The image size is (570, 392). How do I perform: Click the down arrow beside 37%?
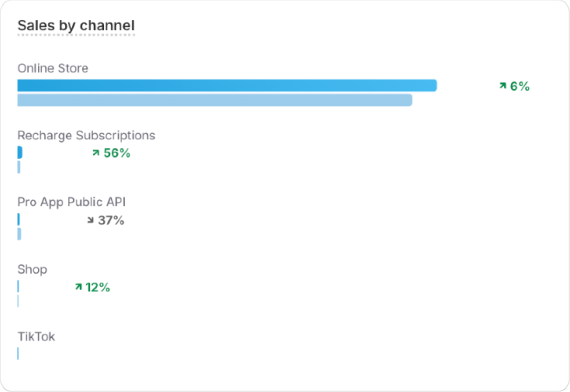pyautogui.click(x=91, y=220)
